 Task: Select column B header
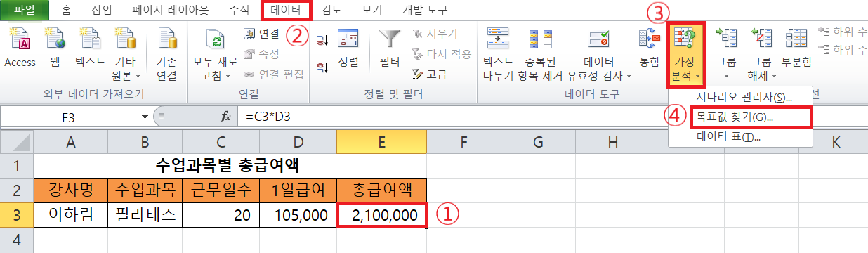[x=145, y=142]
